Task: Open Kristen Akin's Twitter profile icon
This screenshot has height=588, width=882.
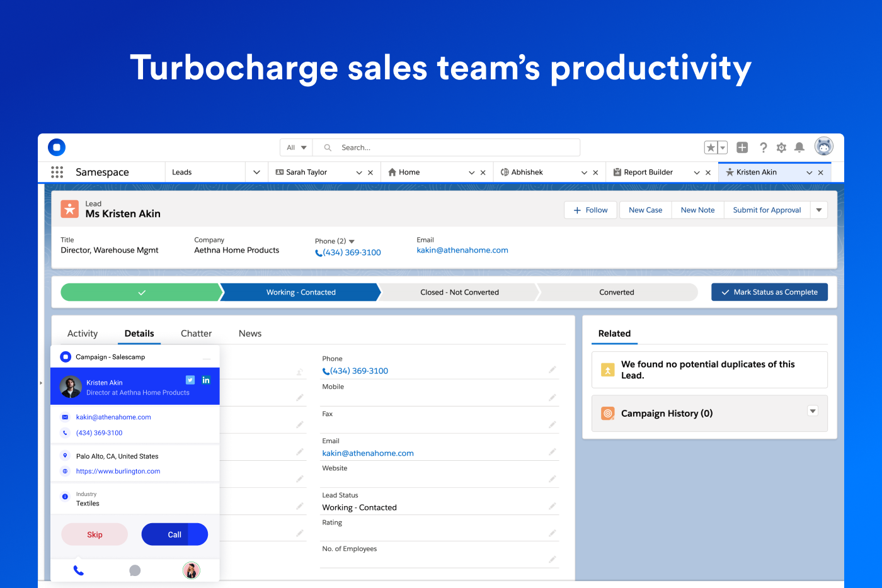Action: pyautogui.click(x=190, y=380)
